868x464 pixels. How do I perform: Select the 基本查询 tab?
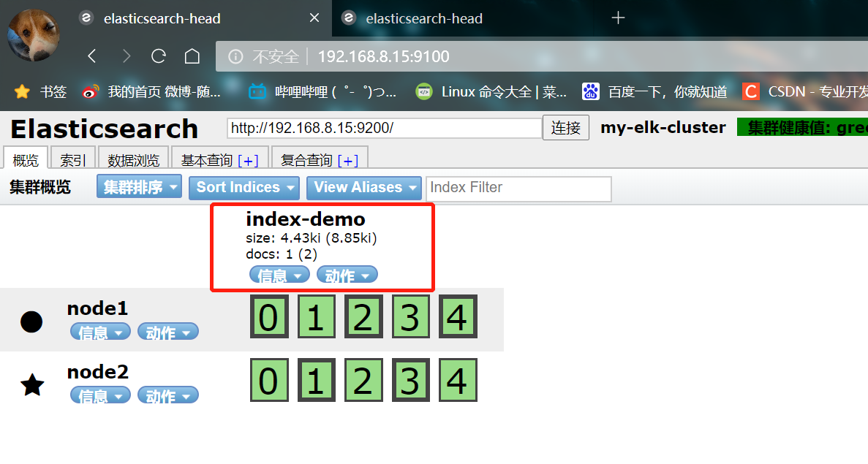tap(207, 160)
